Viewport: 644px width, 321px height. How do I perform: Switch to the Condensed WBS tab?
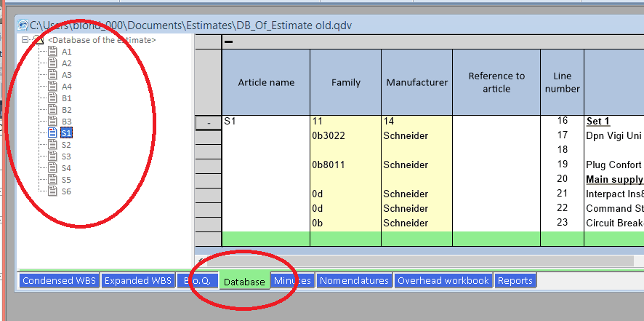point(58,281)
